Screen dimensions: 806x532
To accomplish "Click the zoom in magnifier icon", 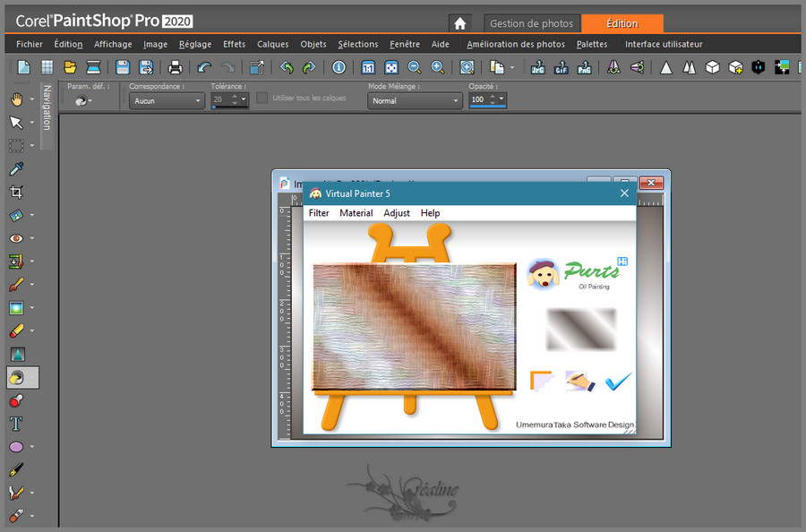I will click(437, 67).
